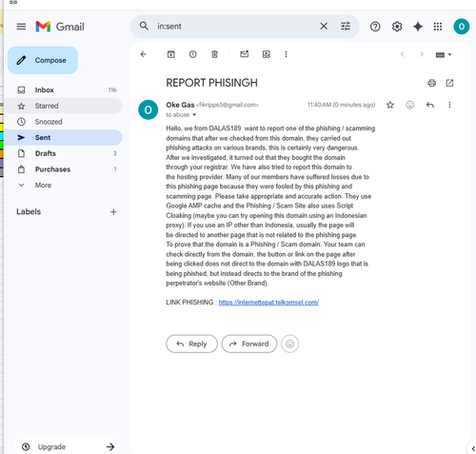476x454 pixels.
Task: Open the Drafts folder
Action: [x=64, y=153]
